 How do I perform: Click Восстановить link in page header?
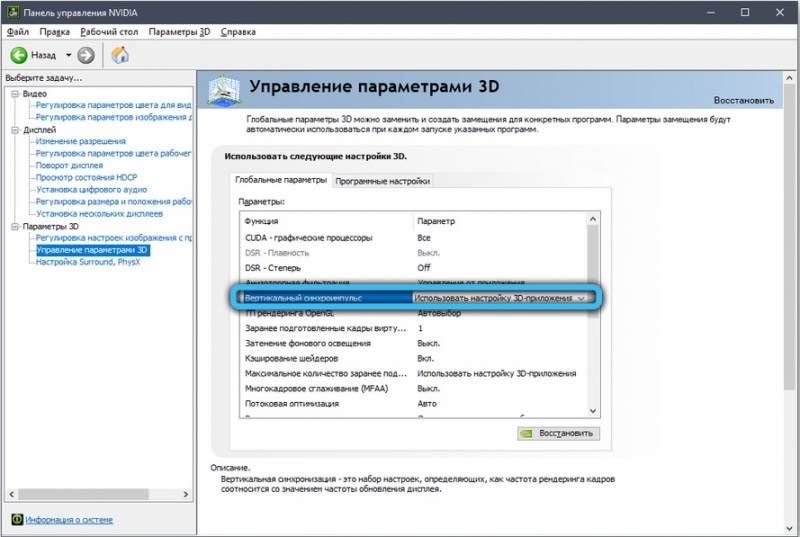click(x=743, y=100)
